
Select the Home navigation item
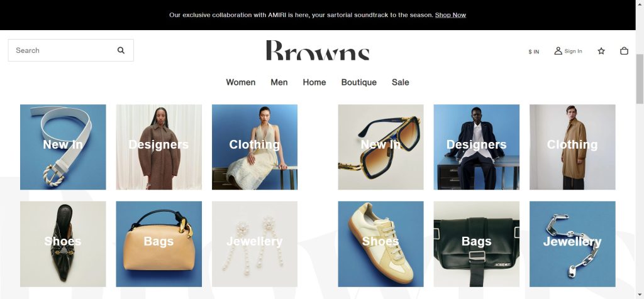[x=314, y=82]
